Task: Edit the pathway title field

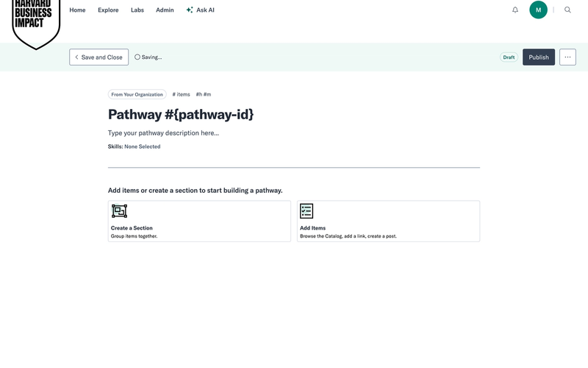Action: (181, 115)
